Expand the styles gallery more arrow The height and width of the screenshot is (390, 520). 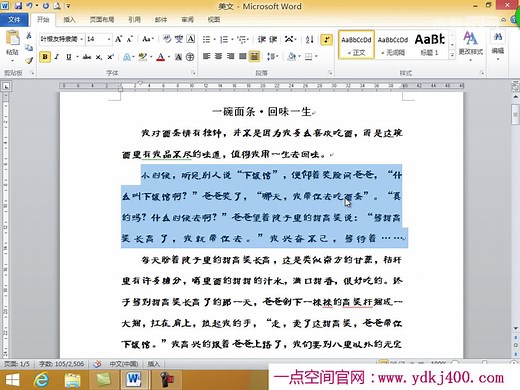pos(452,55)
